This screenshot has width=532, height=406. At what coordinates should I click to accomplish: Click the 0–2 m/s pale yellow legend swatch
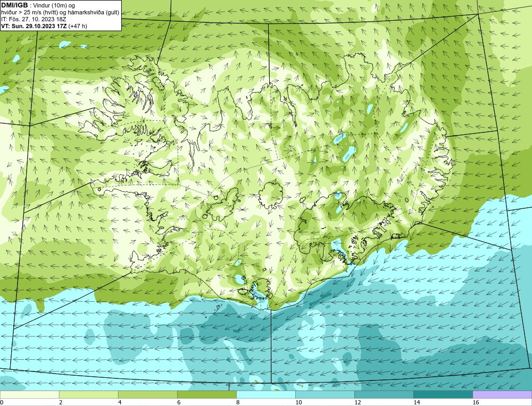point(29,394)
